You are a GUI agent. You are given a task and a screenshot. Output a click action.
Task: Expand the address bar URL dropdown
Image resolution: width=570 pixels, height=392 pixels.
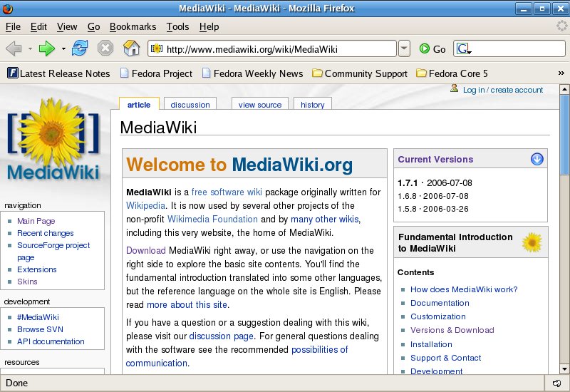click(x=404, y=48)
